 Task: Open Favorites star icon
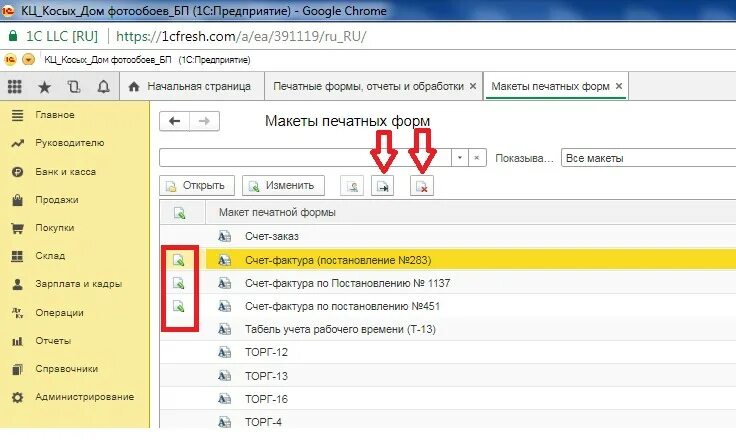coord(45,86)
